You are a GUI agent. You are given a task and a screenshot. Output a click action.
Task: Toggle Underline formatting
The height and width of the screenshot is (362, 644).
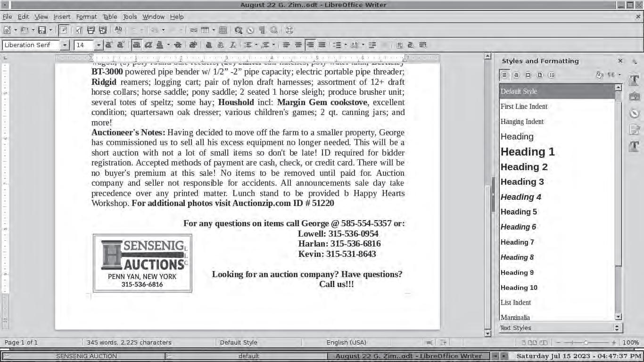(x=160, y=45)
